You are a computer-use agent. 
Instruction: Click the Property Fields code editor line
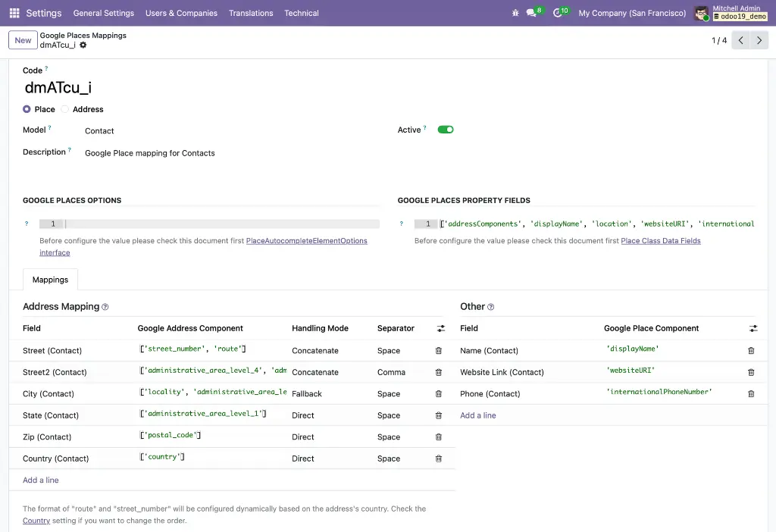597,224
